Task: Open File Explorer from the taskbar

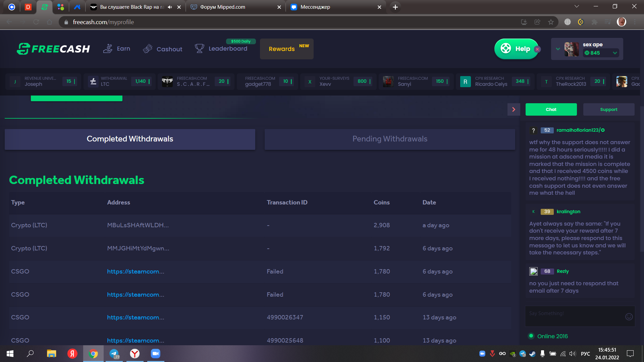Action: pos(51,354)
